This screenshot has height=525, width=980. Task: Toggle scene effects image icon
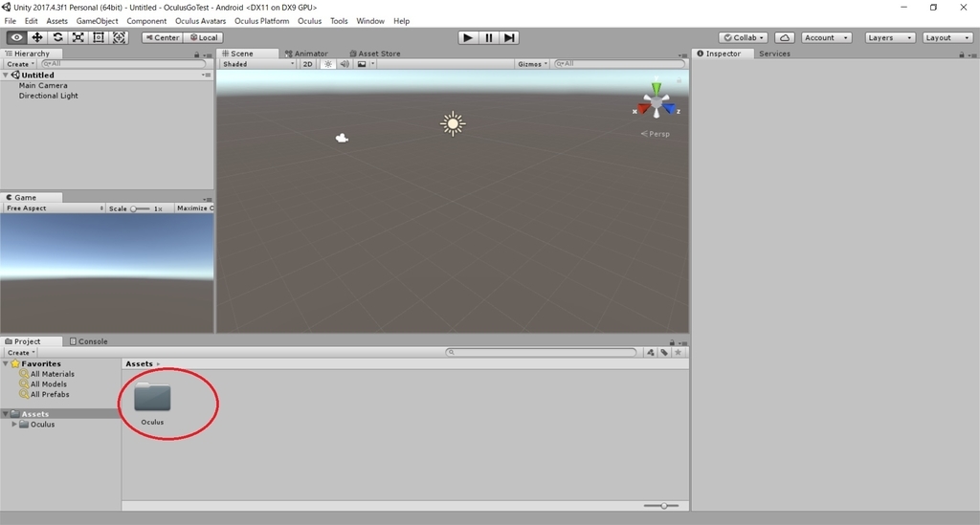tap(361, 64)
